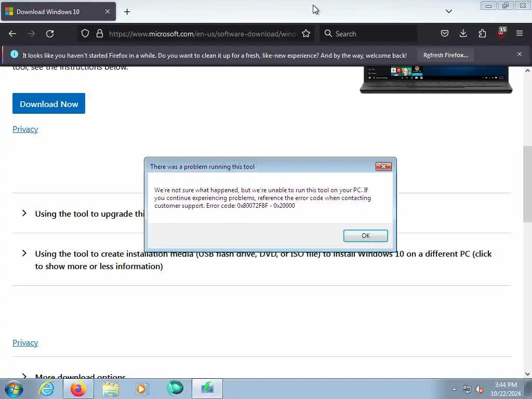This screenshot has width=532, height=399.
Task: Close the error dialog with X
Action: 383,167
